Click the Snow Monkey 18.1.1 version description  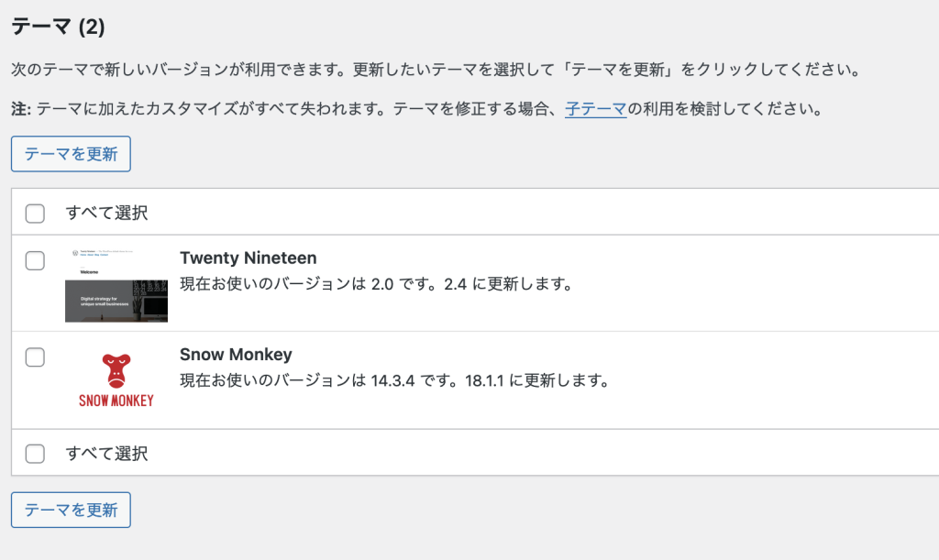(x=394, y=379)
